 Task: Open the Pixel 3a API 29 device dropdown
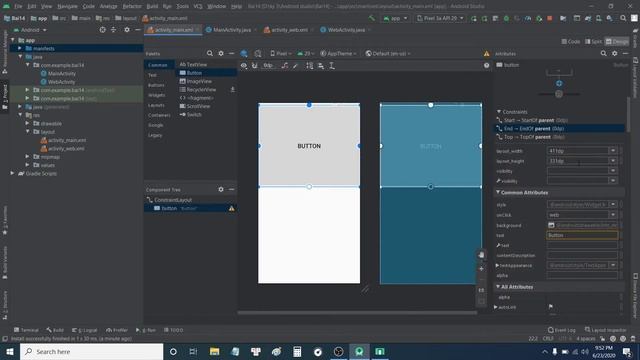440,18
